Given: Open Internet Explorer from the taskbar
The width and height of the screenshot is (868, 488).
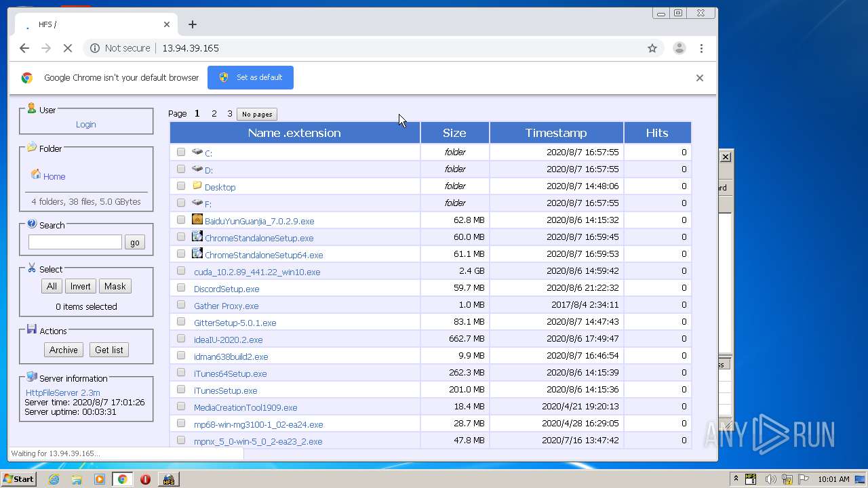Looking at the screenshot, I should point(54,479).
